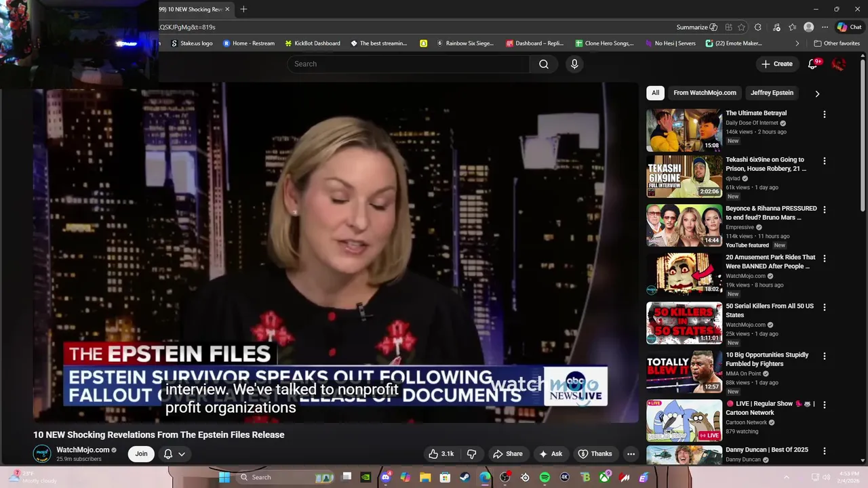
Task: Select the All filter chip
Action: [655, 93]
